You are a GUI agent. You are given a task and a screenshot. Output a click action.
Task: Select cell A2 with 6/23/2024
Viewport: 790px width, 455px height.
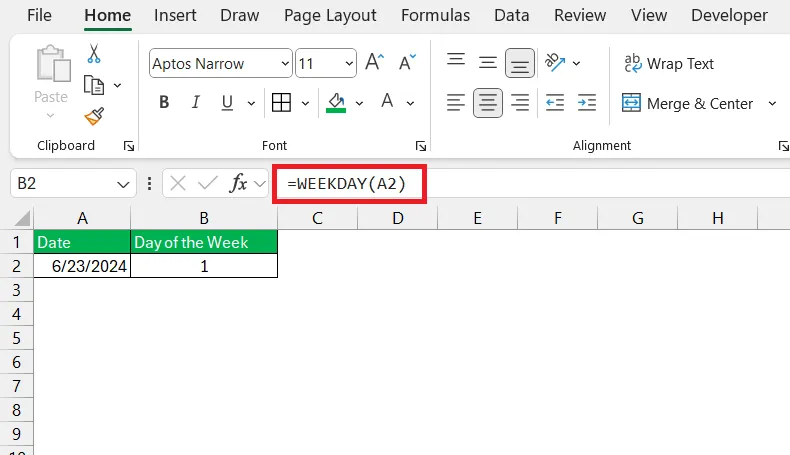point(82,266)
